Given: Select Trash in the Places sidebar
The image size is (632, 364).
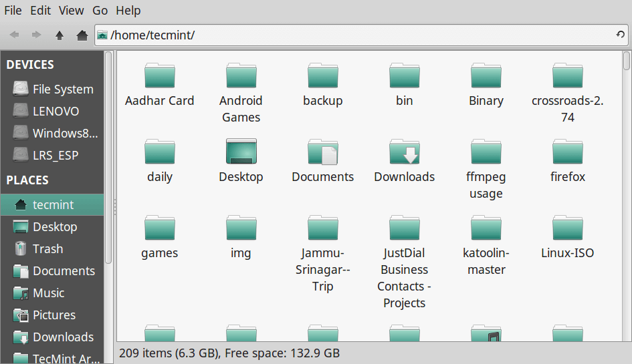Looking at the screenshot, I should [47, 249].
